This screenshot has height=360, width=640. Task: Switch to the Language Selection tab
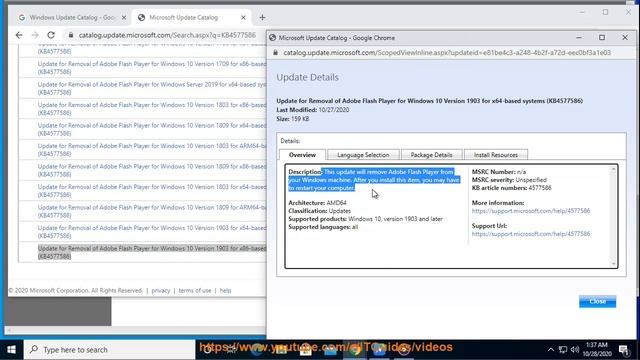coord(363,155)
